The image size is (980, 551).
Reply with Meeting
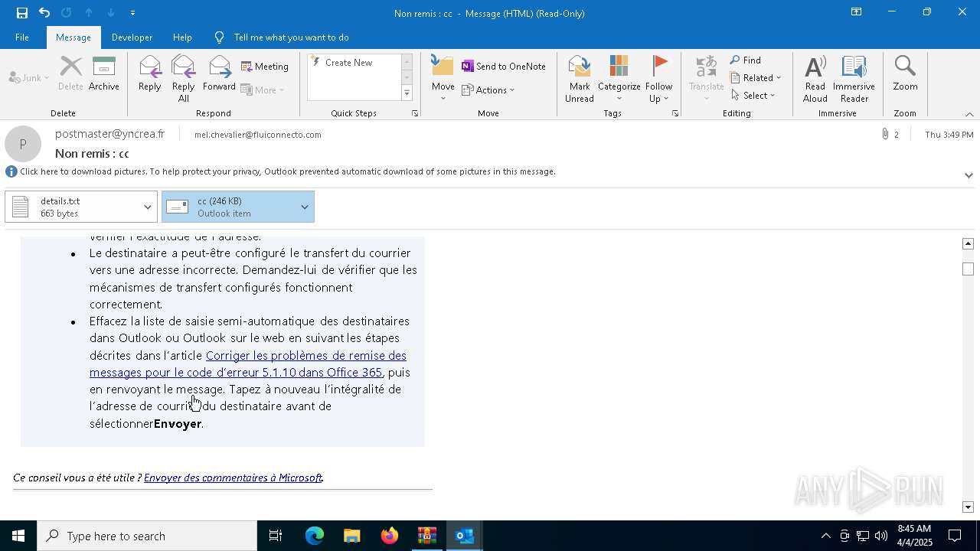pos(265,67)
